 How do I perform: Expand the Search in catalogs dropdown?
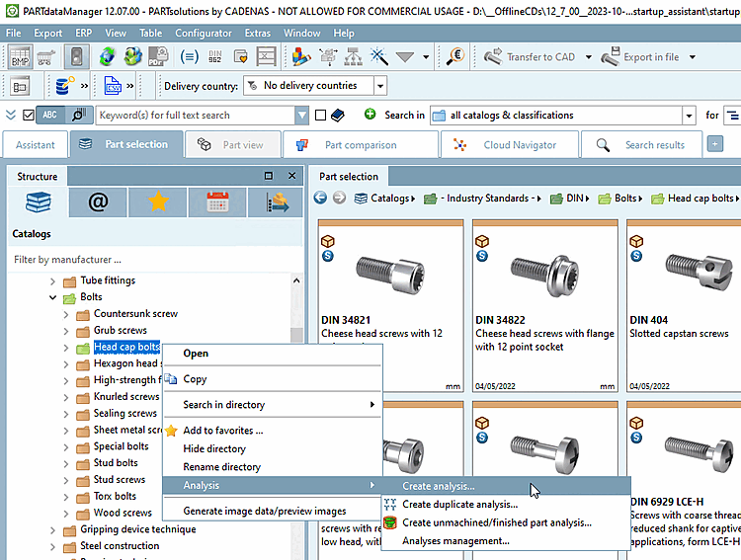(692, 116)
